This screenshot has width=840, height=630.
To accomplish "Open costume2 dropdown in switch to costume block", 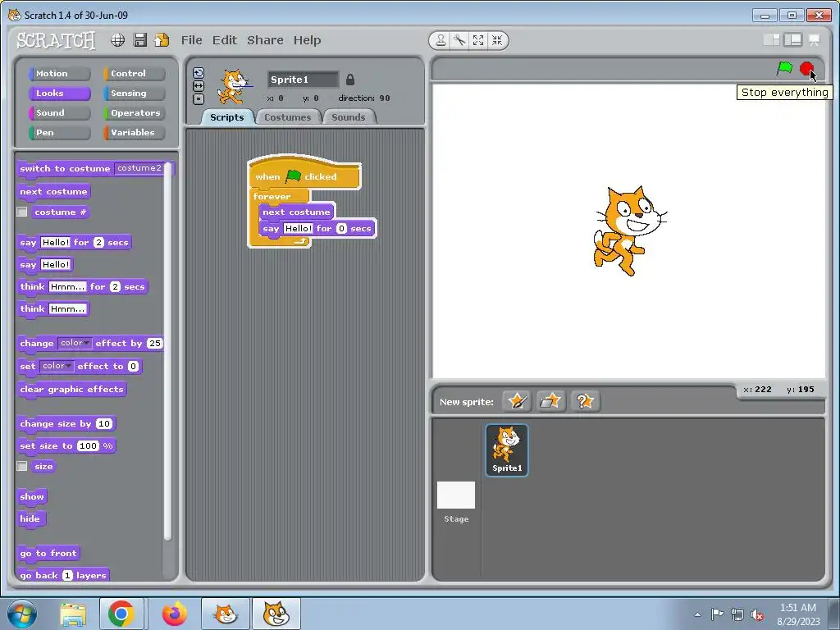I will (139, 168).
